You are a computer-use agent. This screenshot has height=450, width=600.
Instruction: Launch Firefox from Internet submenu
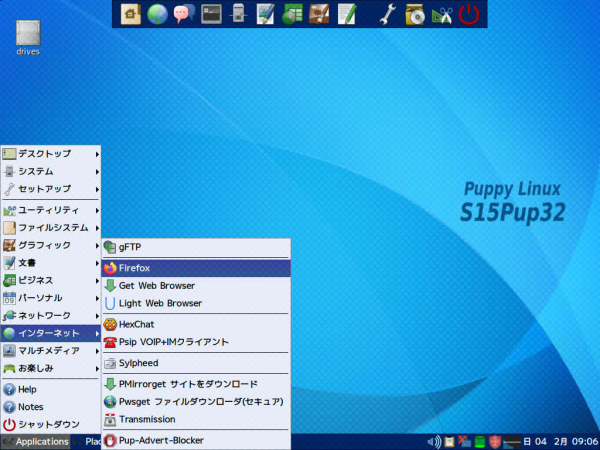(x=196, y=268)
